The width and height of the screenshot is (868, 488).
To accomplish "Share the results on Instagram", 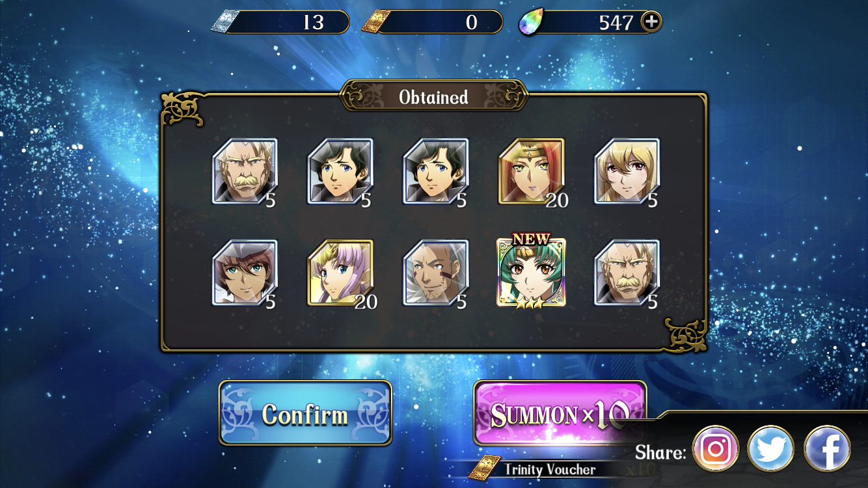I will [716, 449].
